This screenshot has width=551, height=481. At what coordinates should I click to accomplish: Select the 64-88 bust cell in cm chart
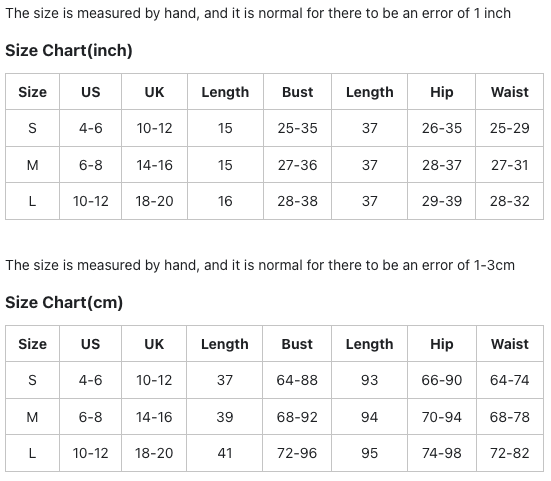pyautogui.click(x=297, y=380)
